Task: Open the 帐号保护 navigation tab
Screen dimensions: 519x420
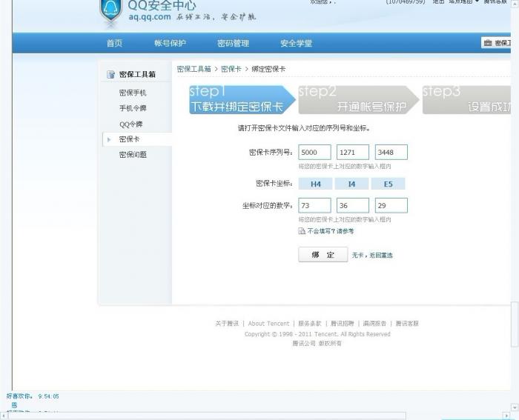Action: (x=170, y=43)
